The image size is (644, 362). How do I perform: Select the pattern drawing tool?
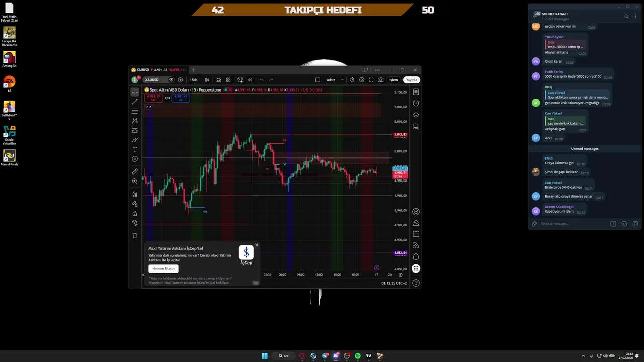pos(135,121)
